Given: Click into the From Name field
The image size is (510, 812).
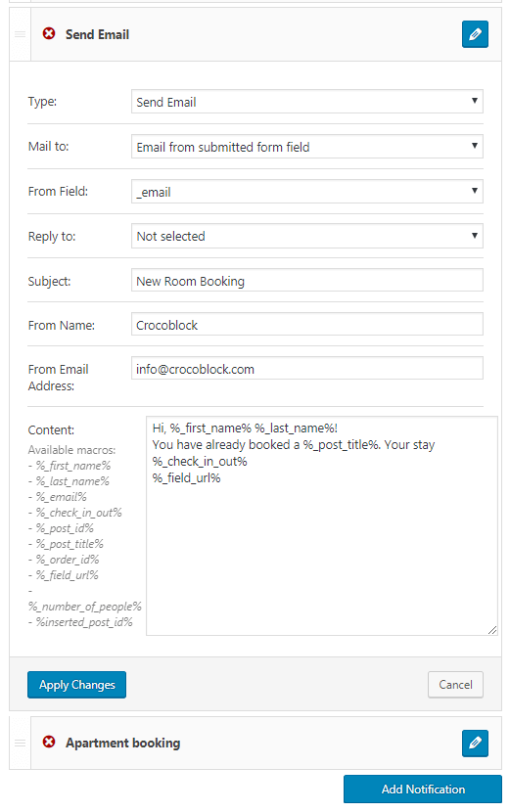Looking at the screenshot, I should pos(306,324).
